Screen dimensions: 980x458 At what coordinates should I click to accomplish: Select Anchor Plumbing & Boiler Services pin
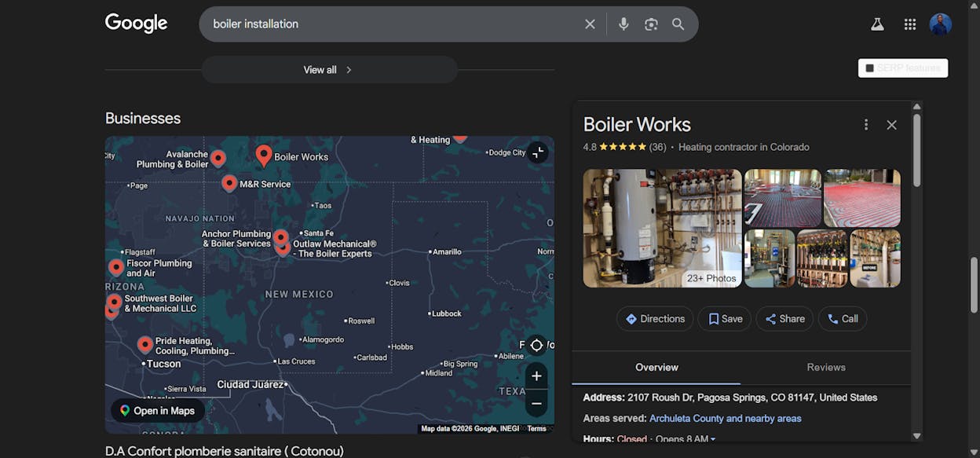280,236
